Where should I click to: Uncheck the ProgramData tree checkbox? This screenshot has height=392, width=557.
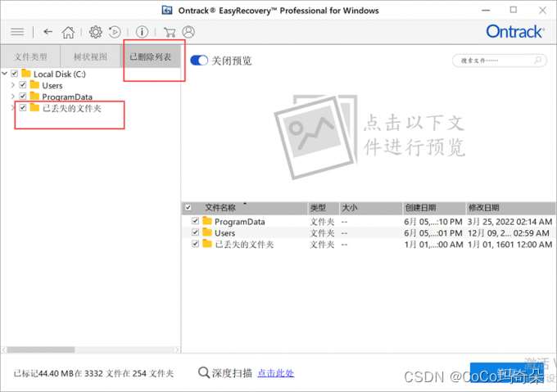pos(23,96)
